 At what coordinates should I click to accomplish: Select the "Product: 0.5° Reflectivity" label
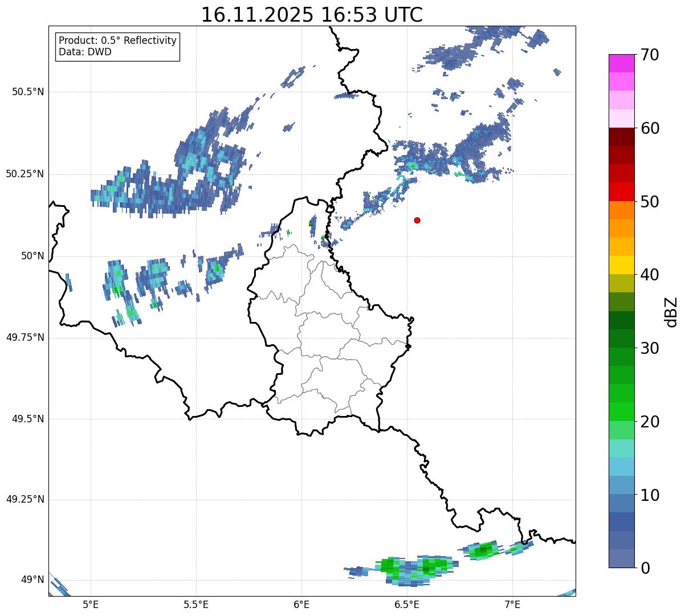tap(117, 41)
